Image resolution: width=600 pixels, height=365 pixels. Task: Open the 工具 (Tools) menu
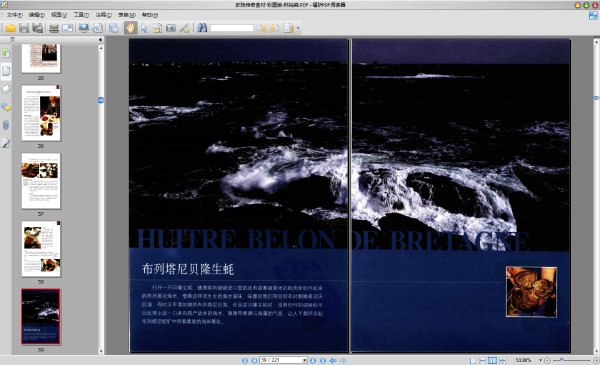click(x=81, y=15)
